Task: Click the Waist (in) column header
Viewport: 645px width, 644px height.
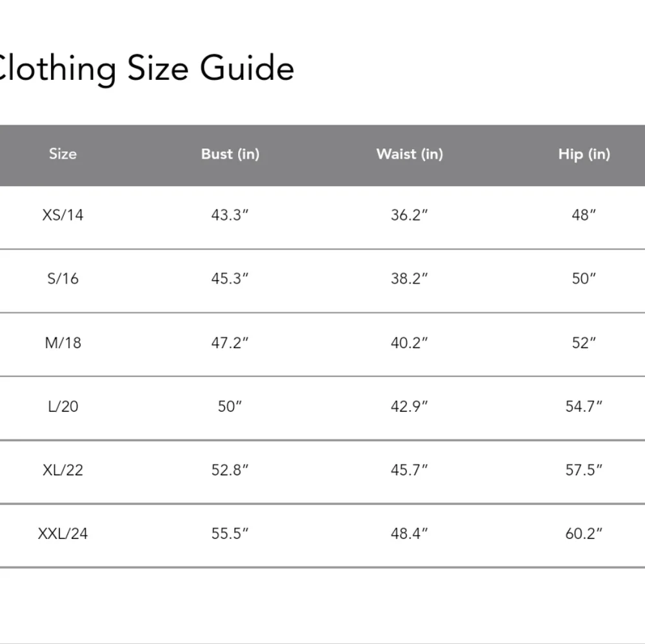Action: pos(410,154)
